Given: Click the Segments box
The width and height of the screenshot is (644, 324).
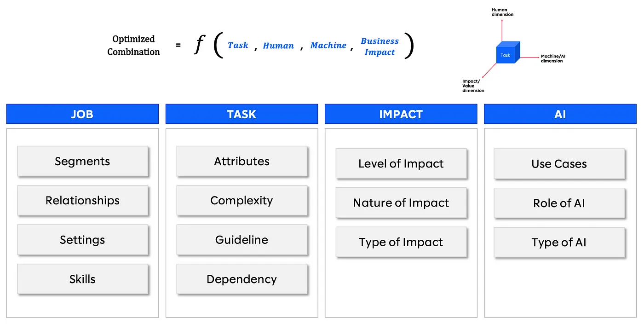Looking at the screenshot, I should point(83,162).
